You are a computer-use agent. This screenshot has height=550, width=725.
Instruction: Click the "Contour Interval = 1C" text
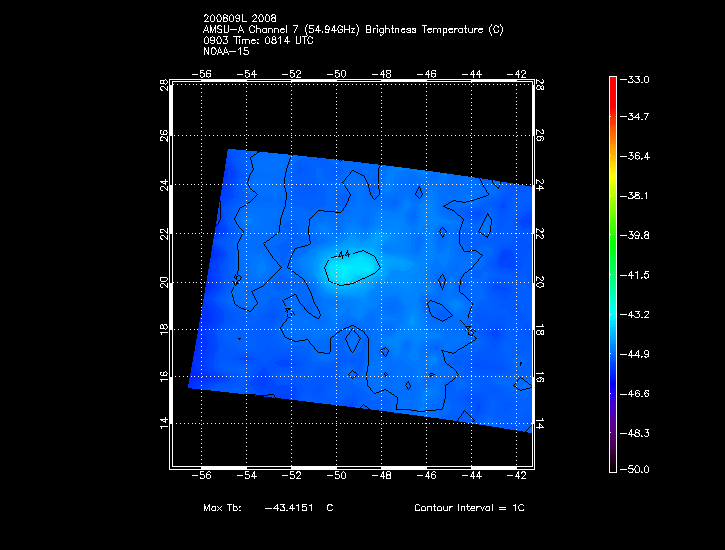pyautogui.click(x=469, y=508)
